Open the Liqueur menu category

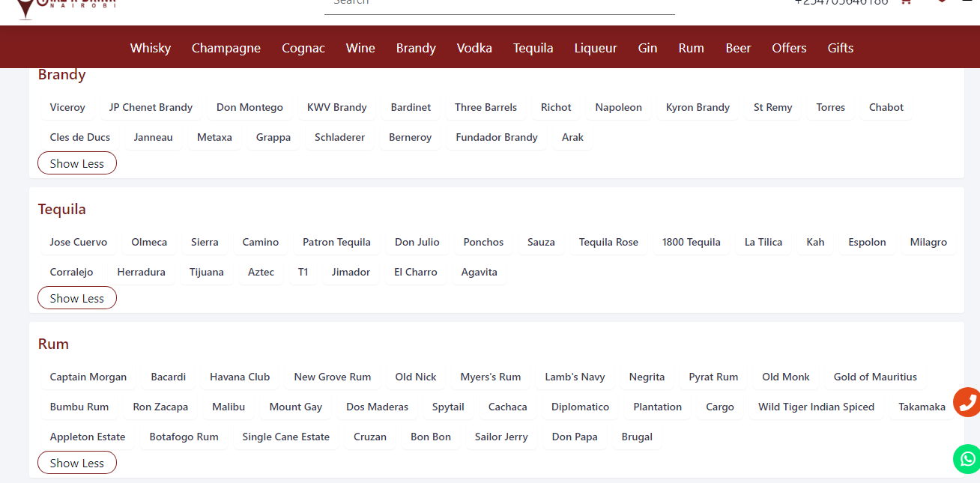click(x=596, y=48)
